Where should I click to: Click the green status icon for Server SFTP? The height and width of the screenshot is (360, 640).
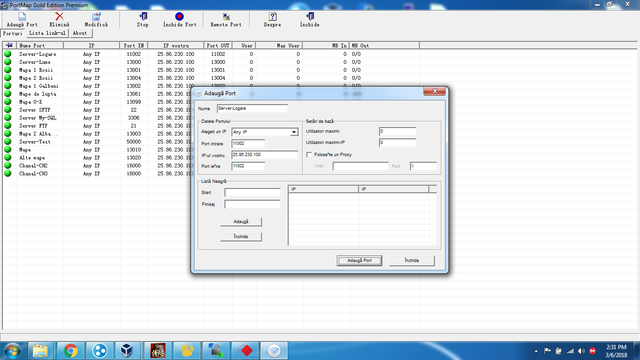click(x=8, y=109)
